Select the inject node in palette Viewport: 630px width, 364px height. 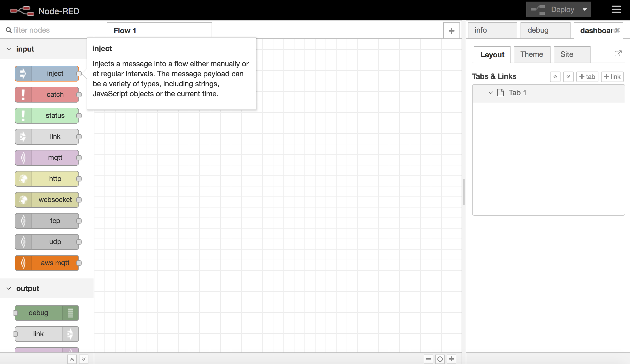coord(47,73)
